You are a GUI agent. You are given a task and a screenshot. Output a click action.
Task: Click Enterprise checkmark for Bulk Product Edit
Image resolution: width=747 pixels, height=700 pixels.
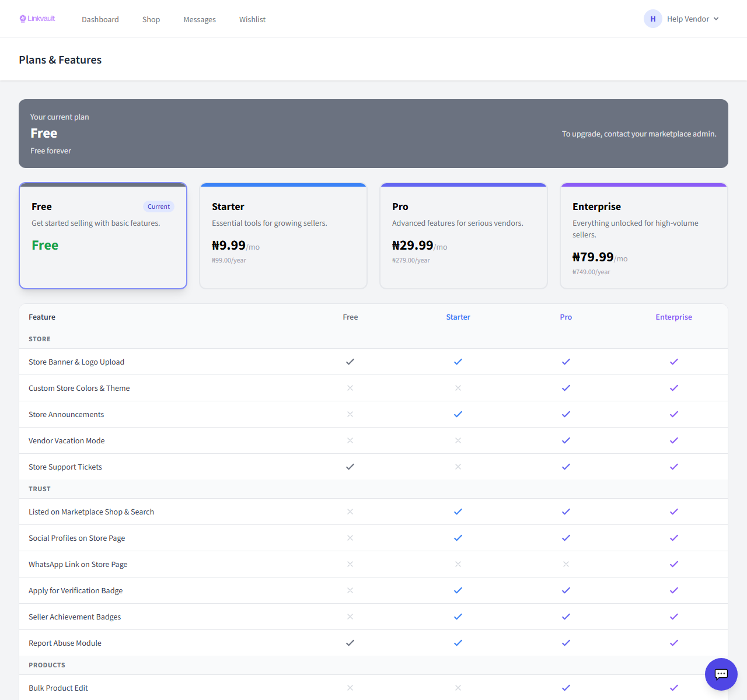[674, 688]
